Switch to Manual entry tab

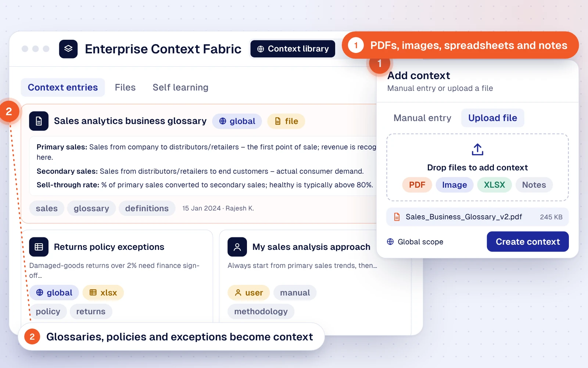tap(422, 118)
